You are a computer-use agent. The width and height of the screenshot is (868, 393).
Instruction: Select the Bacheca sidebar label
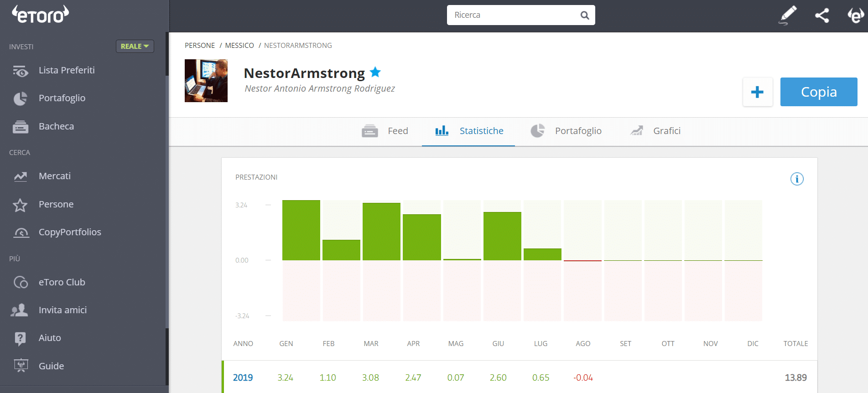pos(56,126)
